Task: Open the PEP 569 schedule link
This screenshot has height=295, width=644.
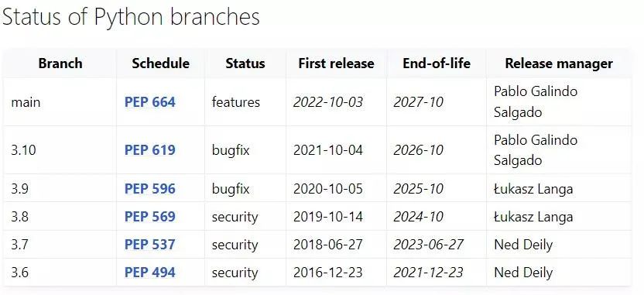Action: coord(150,217)
